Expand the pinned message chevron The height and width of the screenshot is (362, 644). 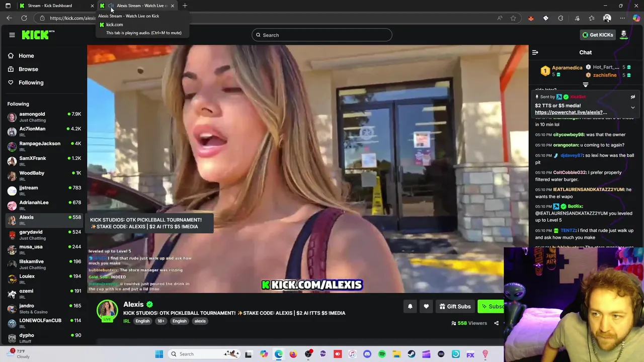[633, 108]
